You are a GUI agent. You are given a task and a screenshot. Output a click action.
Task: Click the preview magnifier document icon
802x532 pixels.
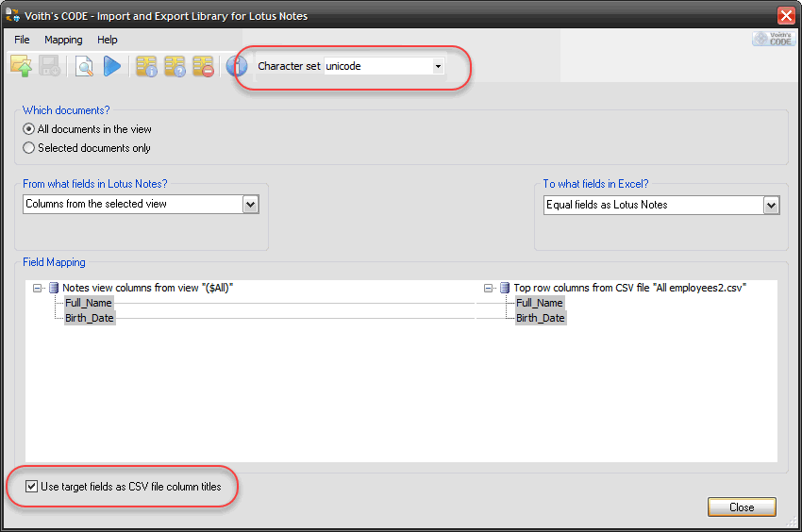click(84, 66)
